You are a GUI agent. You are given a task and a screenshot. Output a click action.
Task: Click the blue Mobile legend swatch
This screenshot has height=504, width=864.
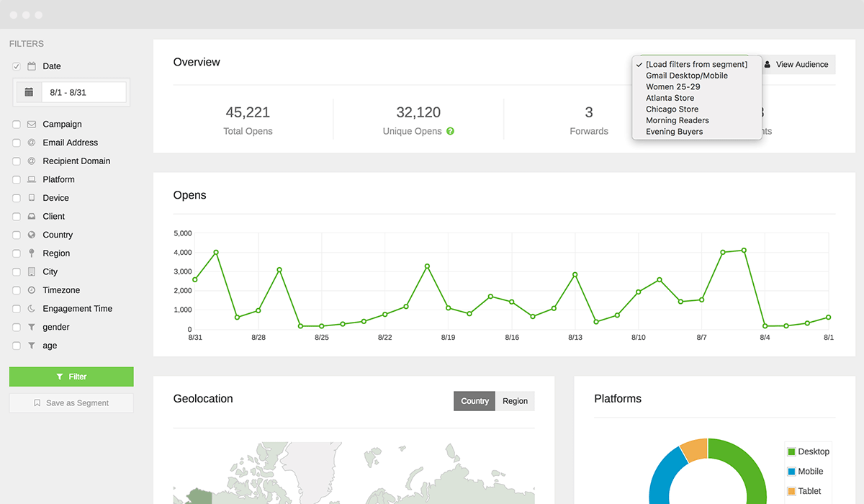tap(791, 472)
